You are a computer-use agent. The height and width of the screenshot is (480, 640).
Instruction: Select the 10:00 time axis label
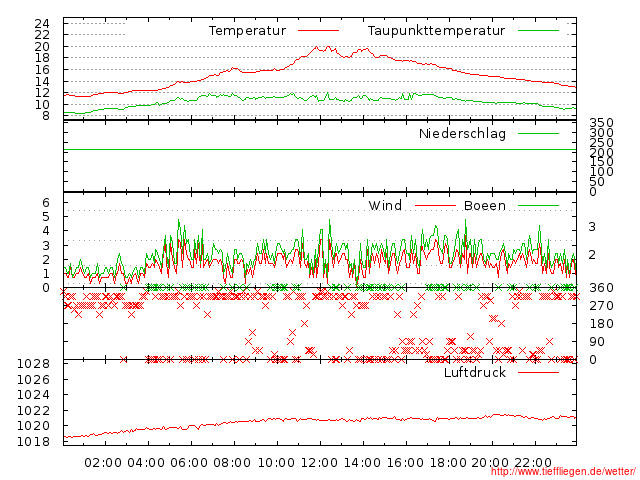276,463
